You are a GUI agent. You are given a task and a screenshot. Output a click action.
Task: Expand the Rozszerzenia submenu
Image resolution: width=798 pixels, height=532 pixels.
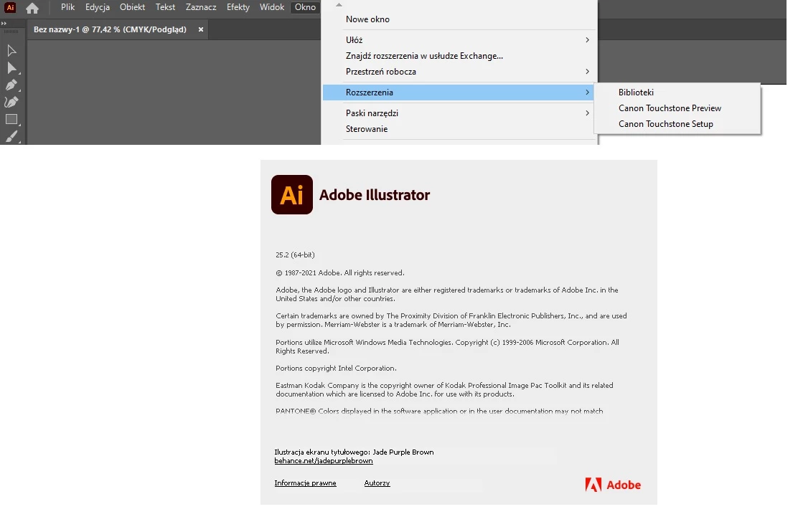(459, 92)
